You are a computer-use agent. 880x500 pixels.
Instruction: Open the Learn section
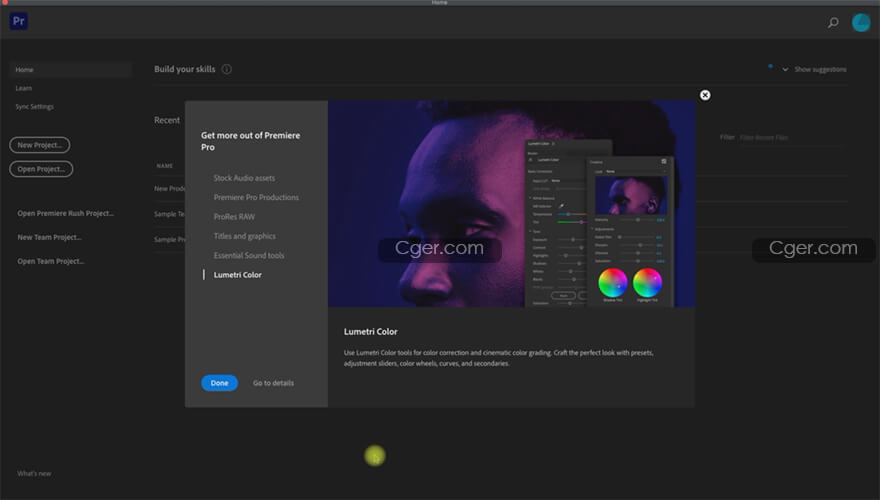coord(24,88)
